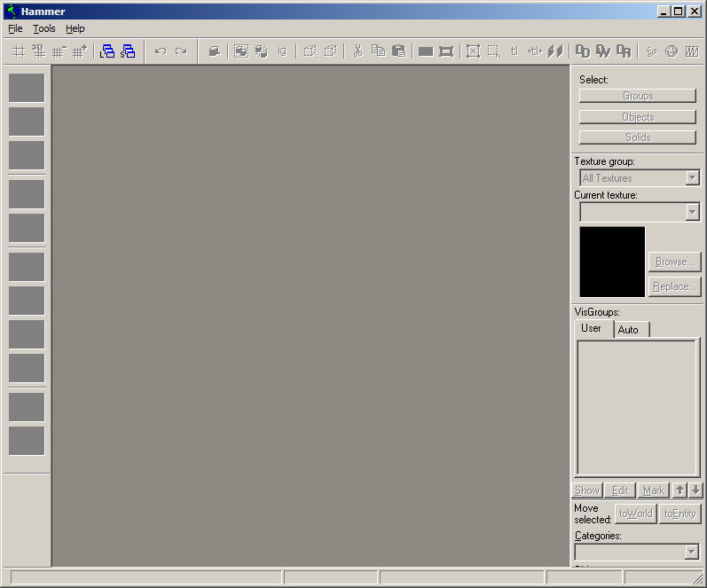Toggle the 3D grid display
The height and width of the screenshot is (588, 707).
[x=39, y=51]
